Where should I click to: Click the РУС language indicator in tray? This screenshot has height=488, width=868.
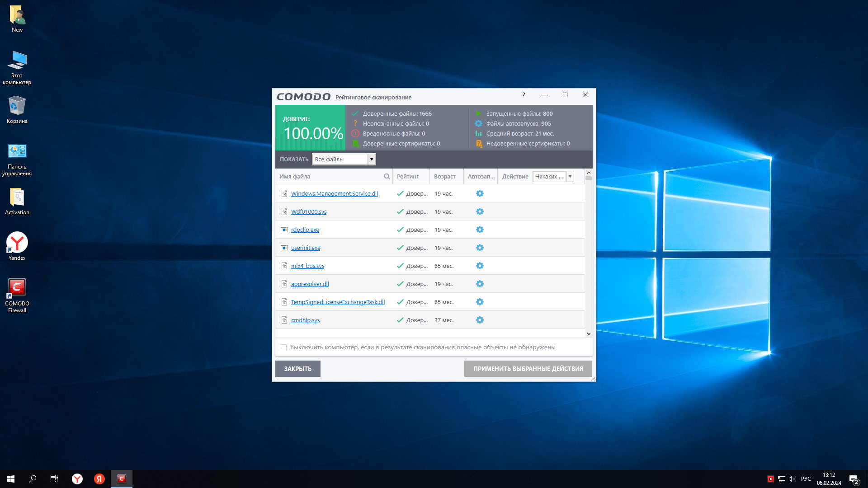point(806,479)
